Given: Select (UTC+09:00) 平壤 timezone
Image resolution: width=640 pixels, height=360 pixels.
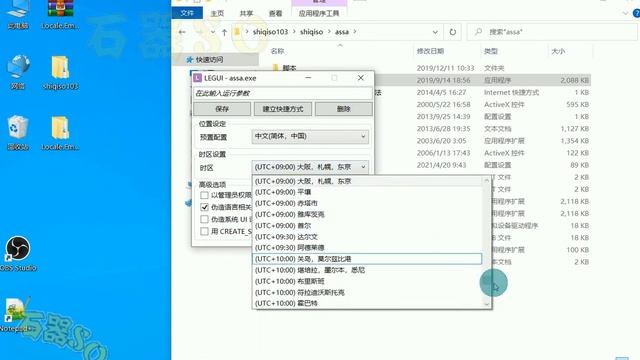Looking at the screenshot, I should point(367,192).
